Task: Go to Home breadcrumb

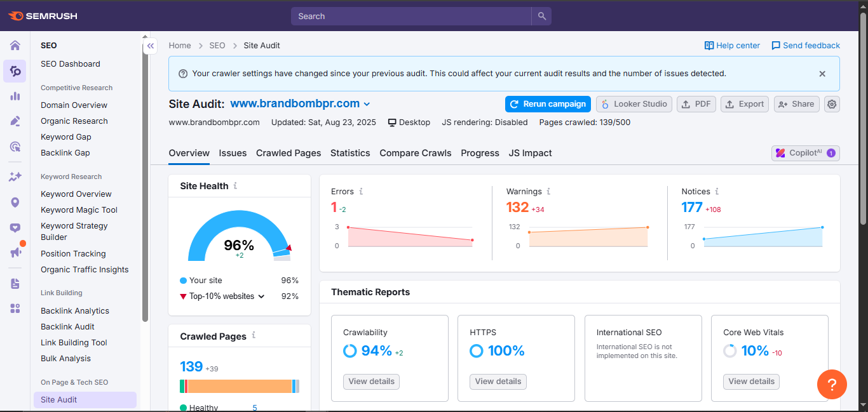Action: pyautogui.click(x=180, y=46)
